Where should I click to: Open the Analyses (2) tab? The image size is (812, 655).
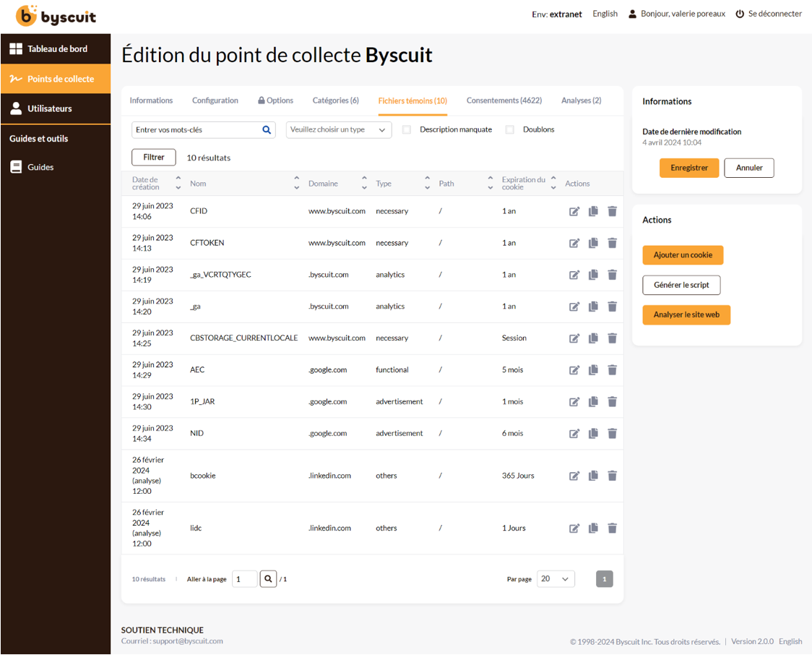pos(581,100)
